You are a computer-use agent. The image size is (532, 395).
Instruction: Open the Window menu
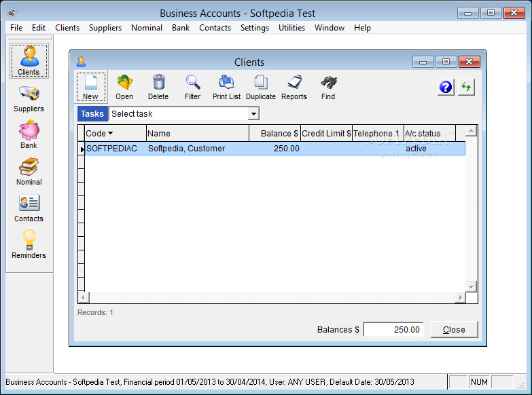point(330,28)
